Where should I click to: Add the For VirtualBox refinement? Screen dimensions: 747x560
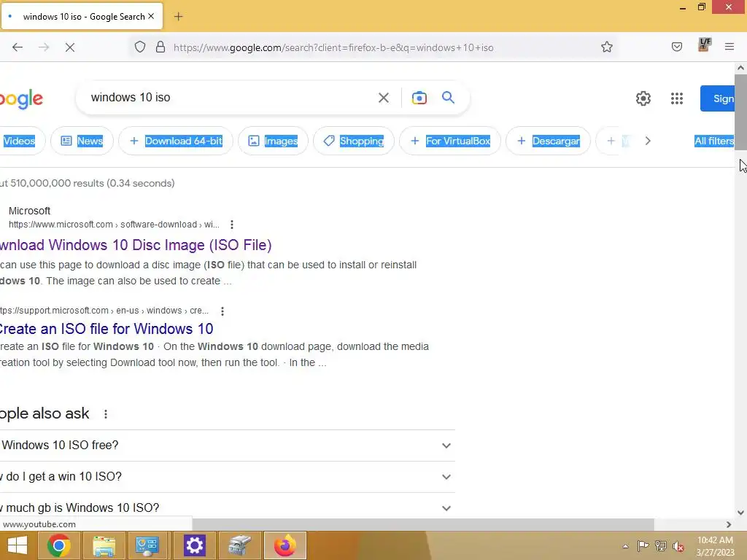[x=449, y=141]
